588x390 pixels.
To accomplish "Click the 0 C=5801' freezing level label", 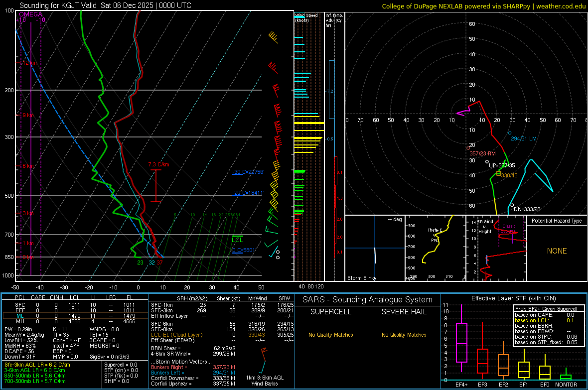I will [244, 250].
